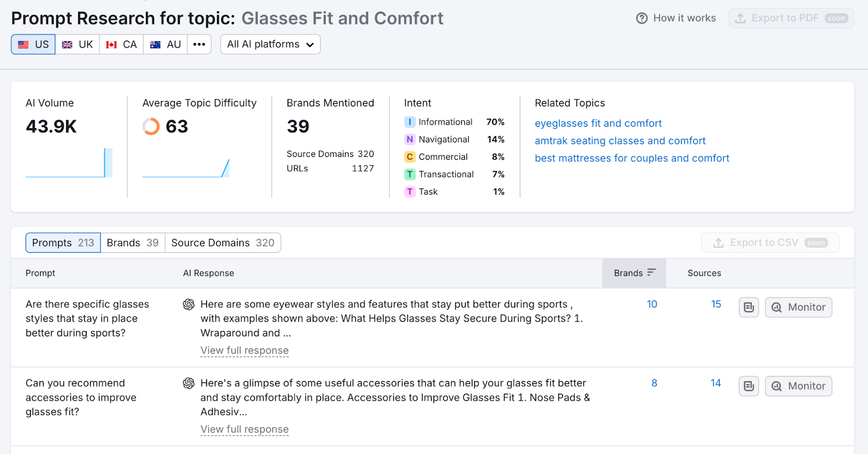This screenshot has height=454, width=868.
Task: Open the eyeglasses fit and comfort topic
Action: click(x=598, y=123)
